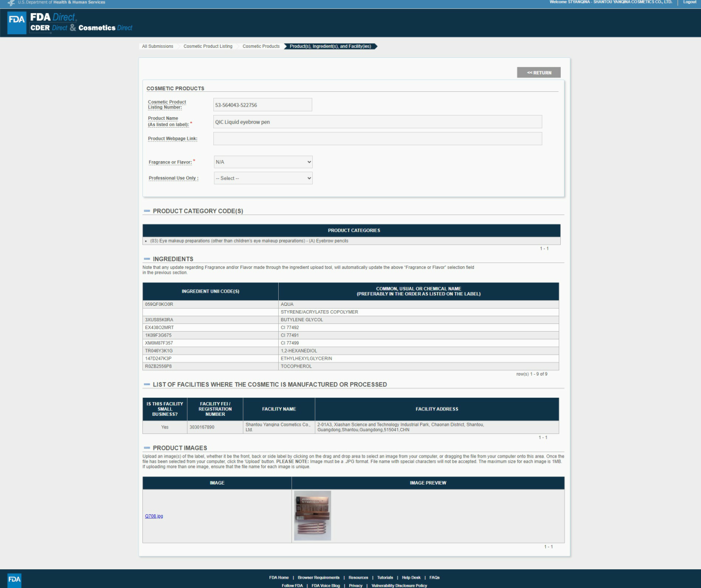Navigate to Cosmetic Products breadcrumb
The image size is (701, 588).
(261, 46)
